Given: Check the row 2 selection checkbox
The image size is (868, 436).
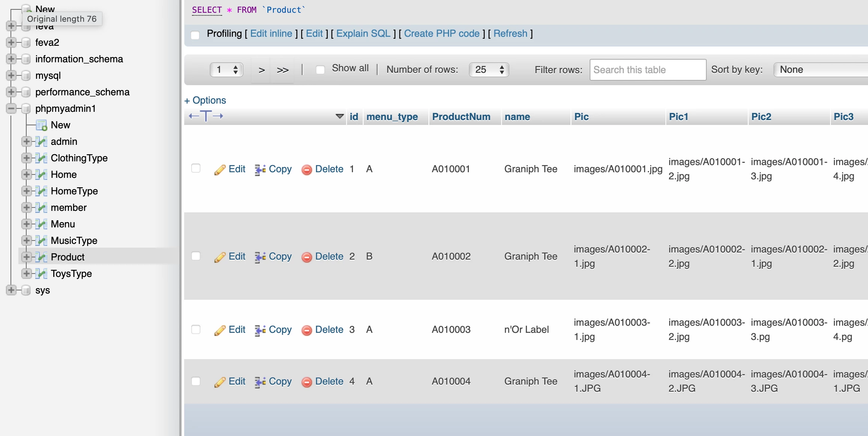Looking at the screenshot, I should (x=196, y=256).
